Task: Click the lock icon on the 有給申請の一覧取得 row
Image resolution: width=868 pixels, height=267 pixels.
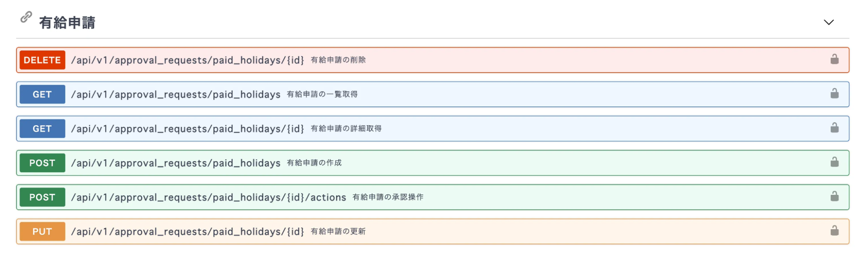Action: pyautogui.click(x=834, y=94)
